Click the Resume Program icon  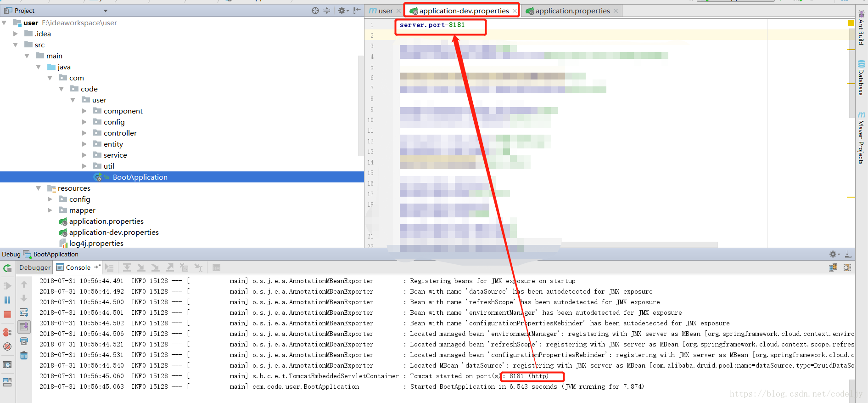tap(7, 286)
